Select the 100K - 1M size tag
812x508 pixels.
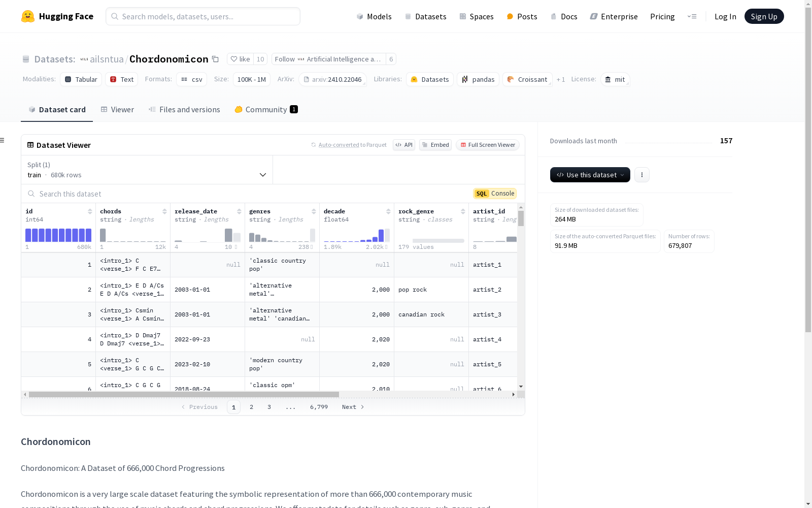[252, 79]
